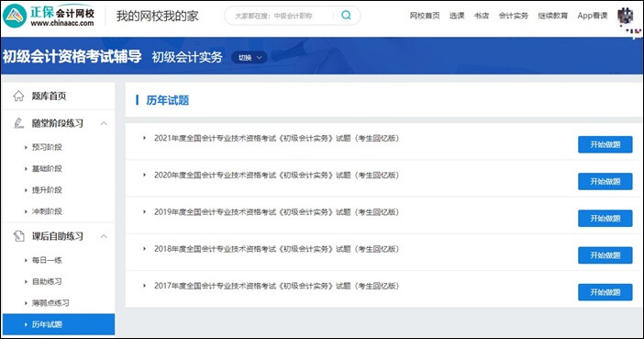
Task: Expand the 2019年度 exam row arrow
Action: (x=144, y=212)
